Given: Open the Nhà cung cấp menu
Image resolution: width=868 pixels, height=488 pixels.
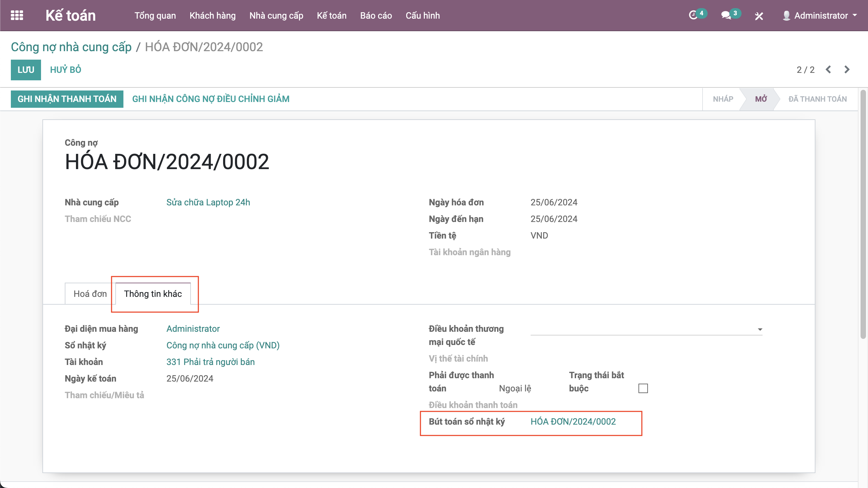Looking at the screenshot, I should coord(276,16).
